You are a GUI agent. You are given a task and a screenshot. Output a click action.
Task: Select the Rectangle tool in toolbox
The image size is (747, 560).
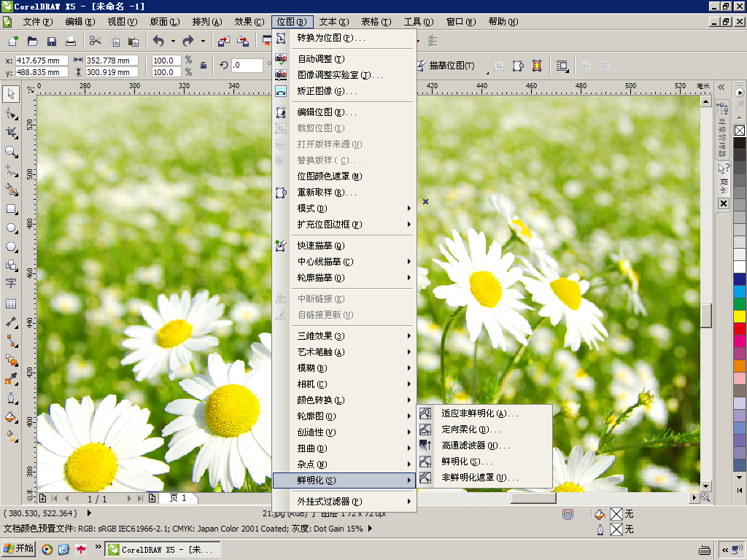[11, 209]
